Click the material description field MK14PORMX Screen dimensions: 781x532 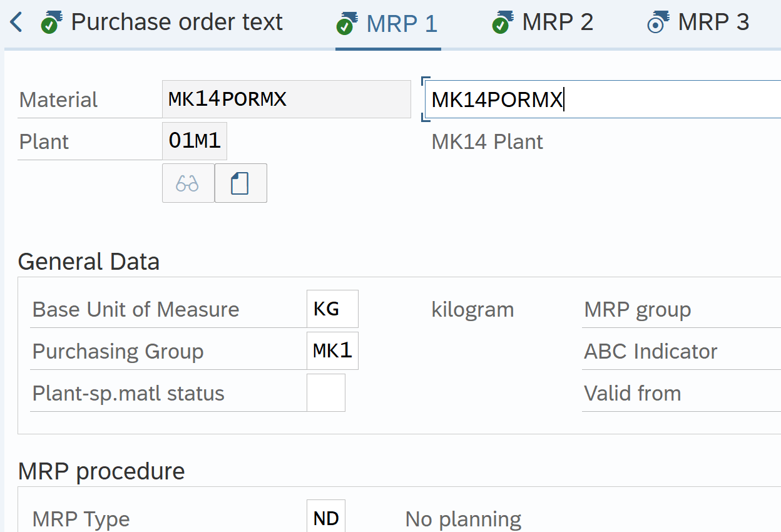(x=601, y=100)
